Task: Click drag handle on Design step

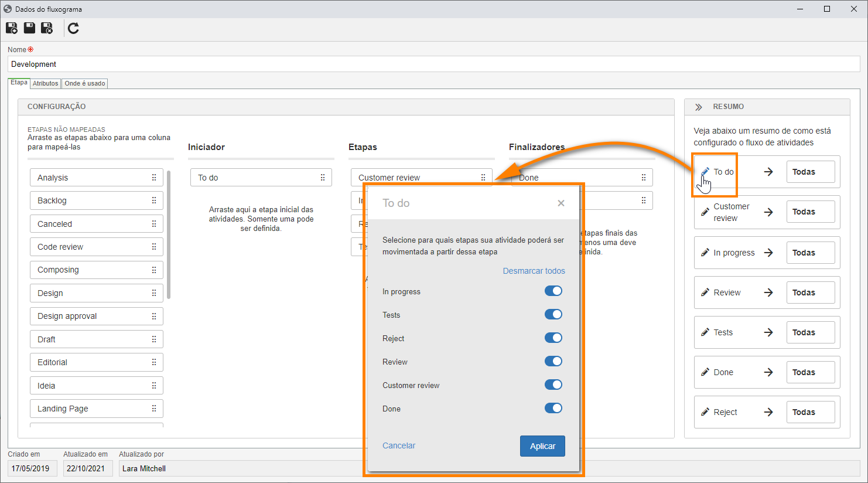Action: [x=154, y=293]
